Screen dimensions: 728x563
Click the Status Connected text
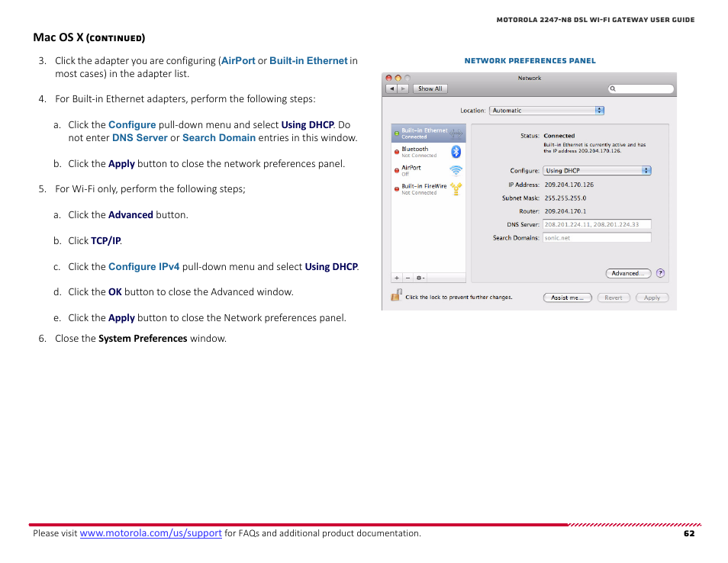tap(559, 136)
